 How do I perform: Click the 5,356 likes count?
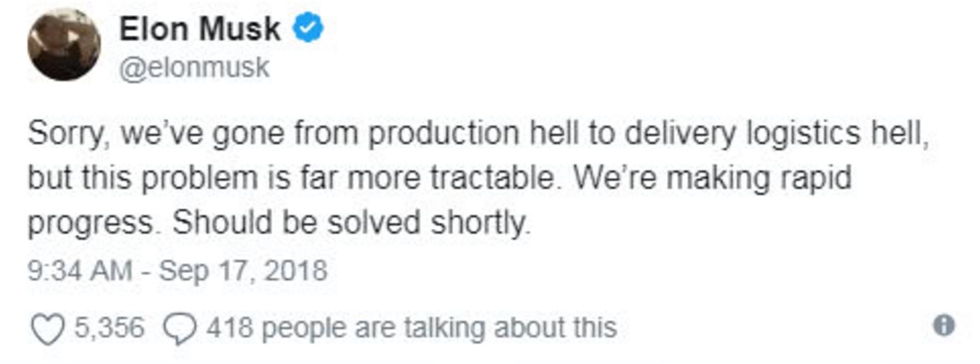tap(109, 328)
